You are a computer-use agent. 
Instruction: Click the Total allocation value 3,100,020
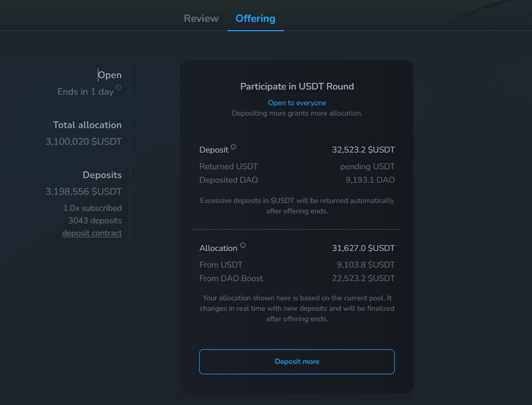coord(84,141)
